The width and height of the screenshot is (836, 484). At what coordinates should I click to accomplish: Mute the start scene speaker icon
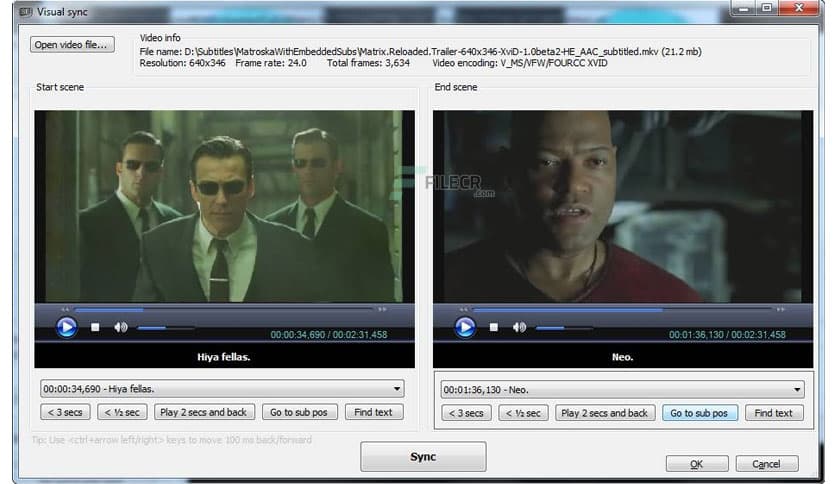pos(121,327)
